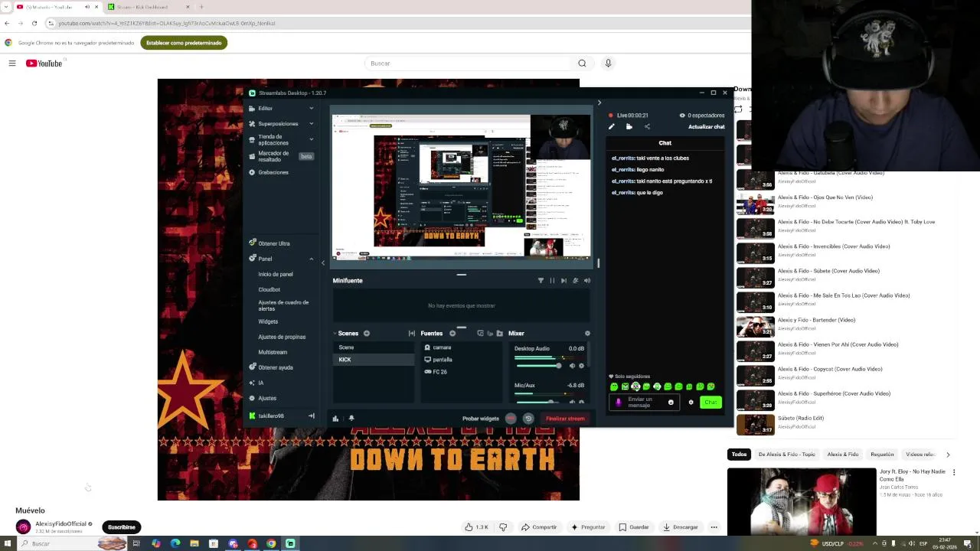Screen dimensions: 980x551
Task: Open Marcador de resaltado in Streamlabs
Action: pos(273,155)
